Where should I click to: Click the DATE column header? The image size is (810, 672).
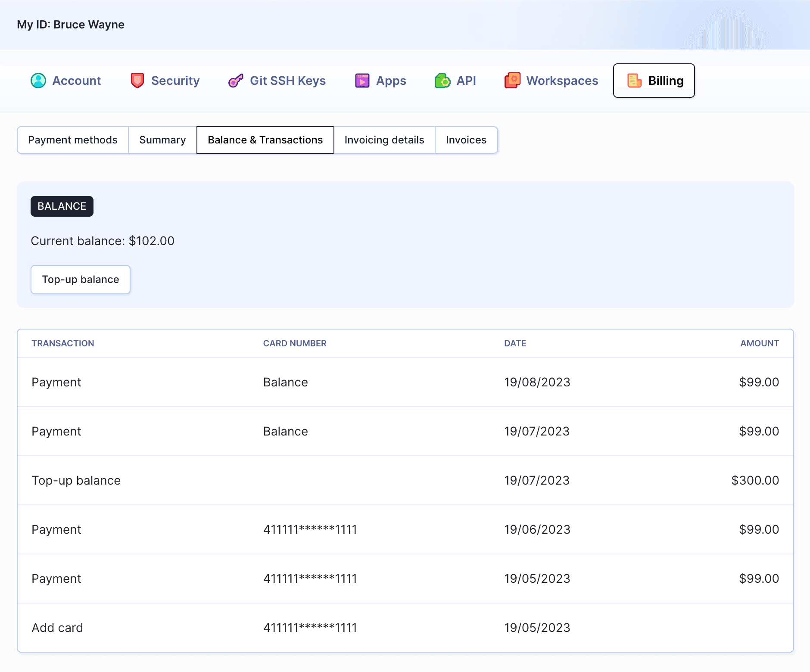[x=515, y=343]
